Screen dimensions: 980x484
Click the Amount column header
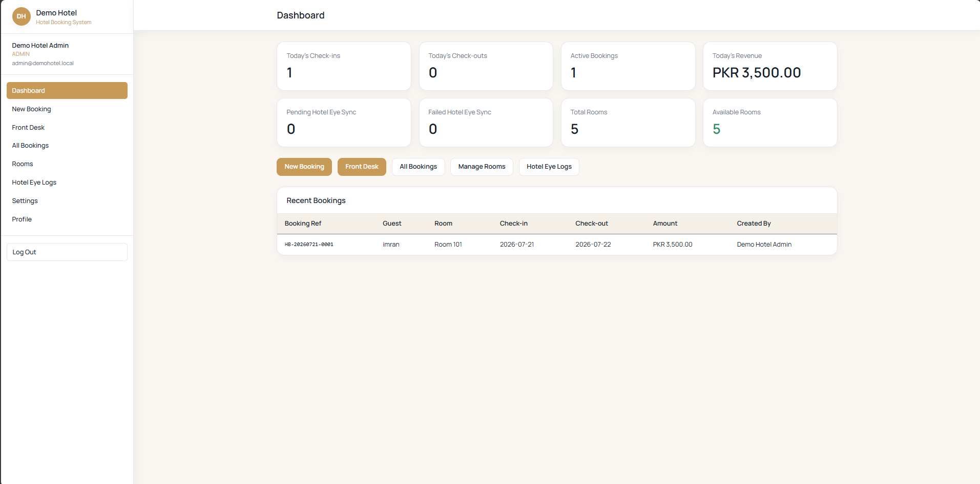tap(665, 224)
